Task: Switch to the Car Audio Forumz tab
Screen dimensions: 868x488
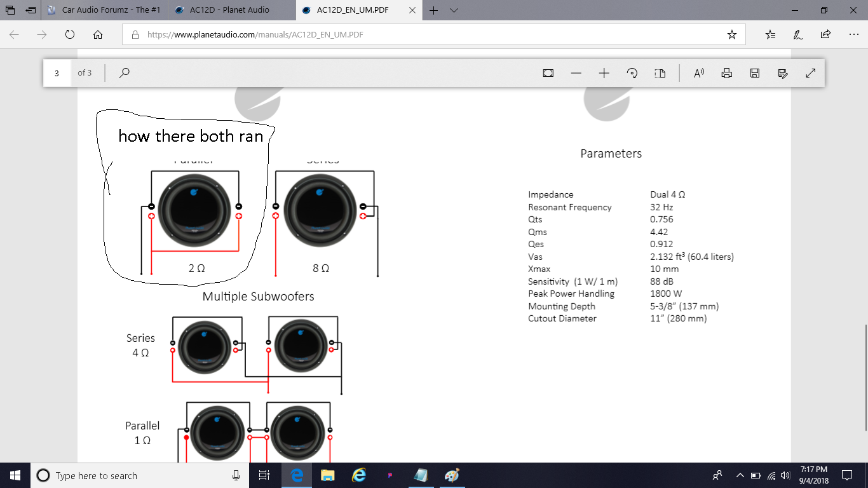Action: (x=105, y=10)
